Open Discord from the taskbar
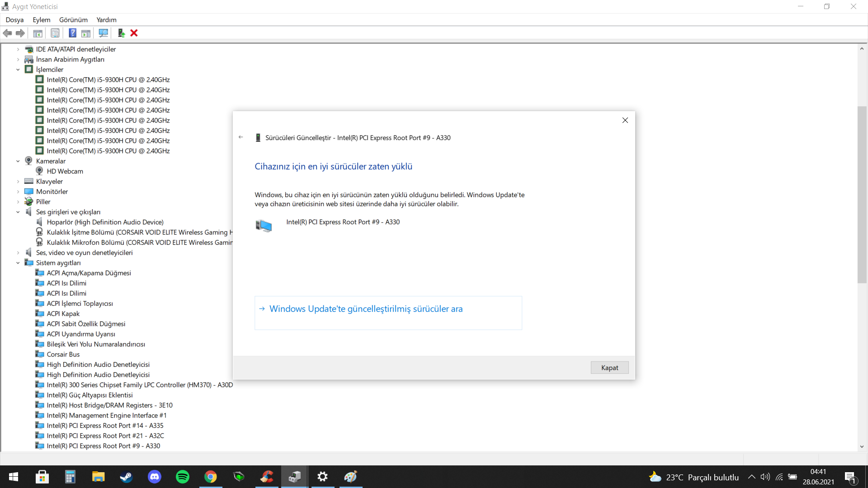The height and width of the screenshot is (488, 868). tap(155, 477)
